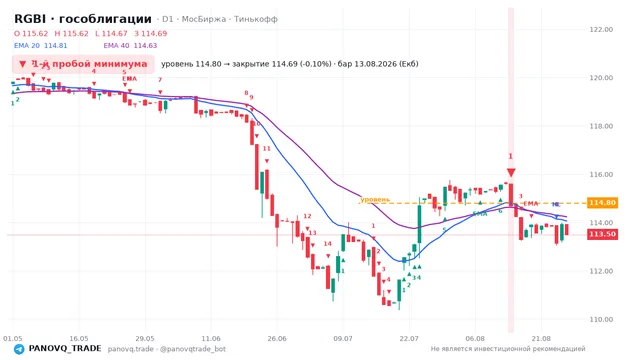640x360 pixels.
Task: Click the 'H 115.62' high value
Action: (x=71, y=33)
